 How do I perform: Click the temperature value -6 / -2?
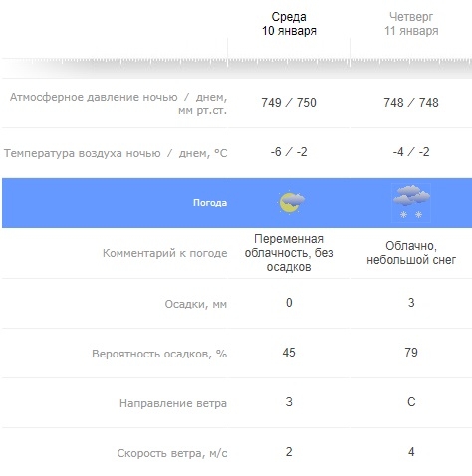pyautogui.click(x=289, y=152)
